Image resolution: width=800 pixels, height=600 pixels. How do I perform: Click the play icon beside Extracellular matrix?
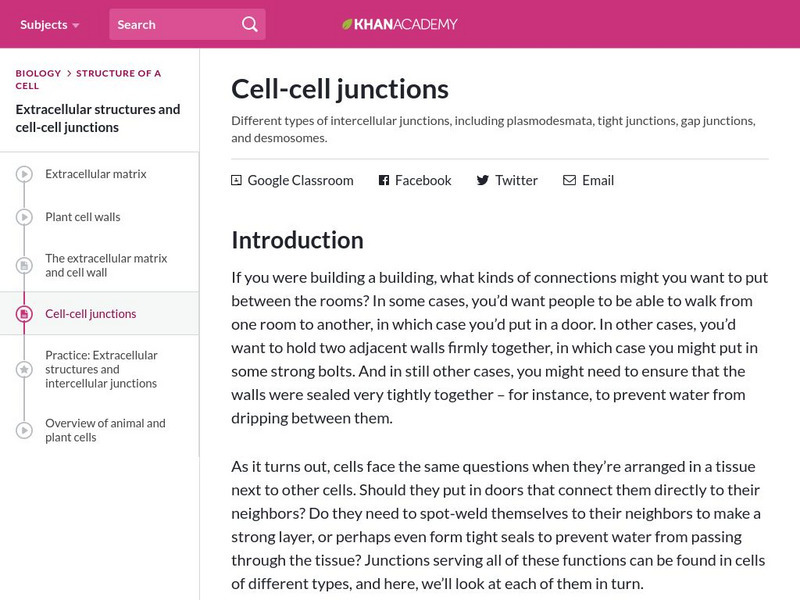24,175
